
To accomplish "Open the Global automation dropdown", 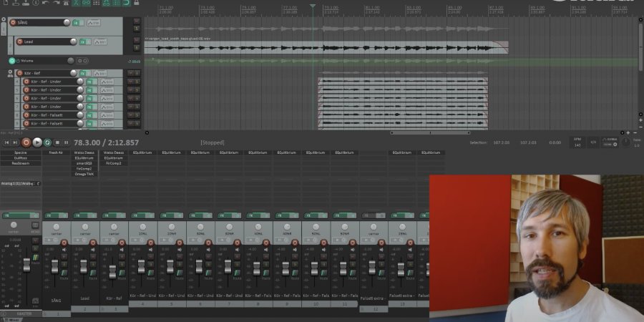I will coord(610,142).
